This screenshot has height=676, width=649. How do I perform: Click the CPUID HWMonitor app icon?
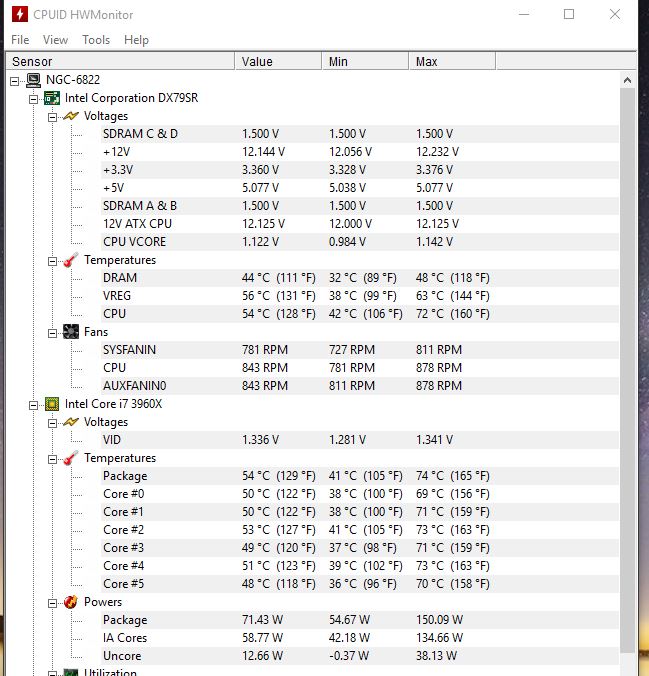pos(19,14)
